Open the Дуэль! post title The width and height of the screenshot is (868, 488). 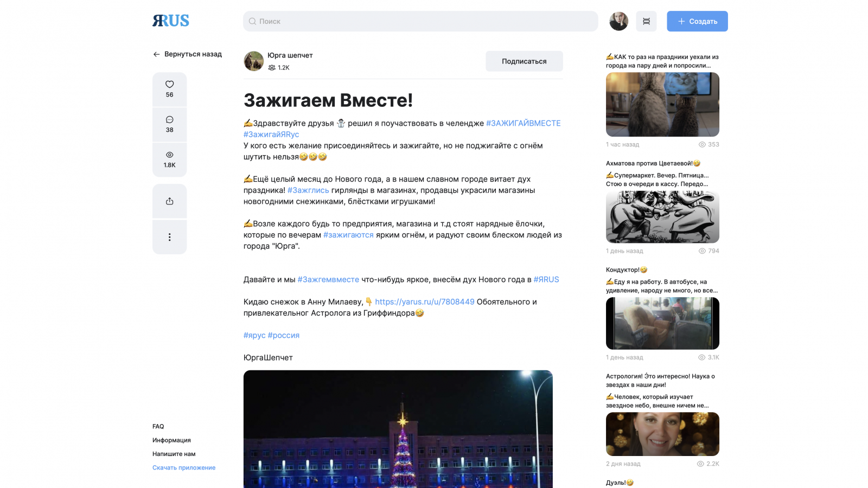(x=620, y=483)
